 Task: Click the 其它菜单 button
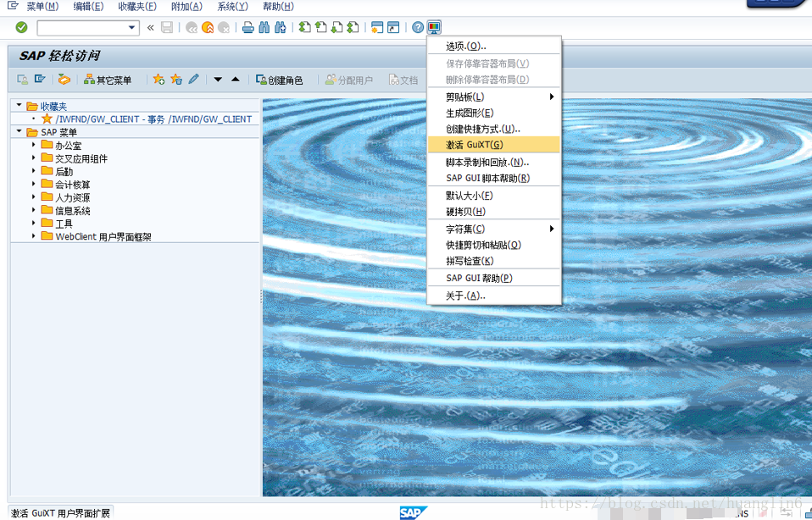[x=108, y=80]
